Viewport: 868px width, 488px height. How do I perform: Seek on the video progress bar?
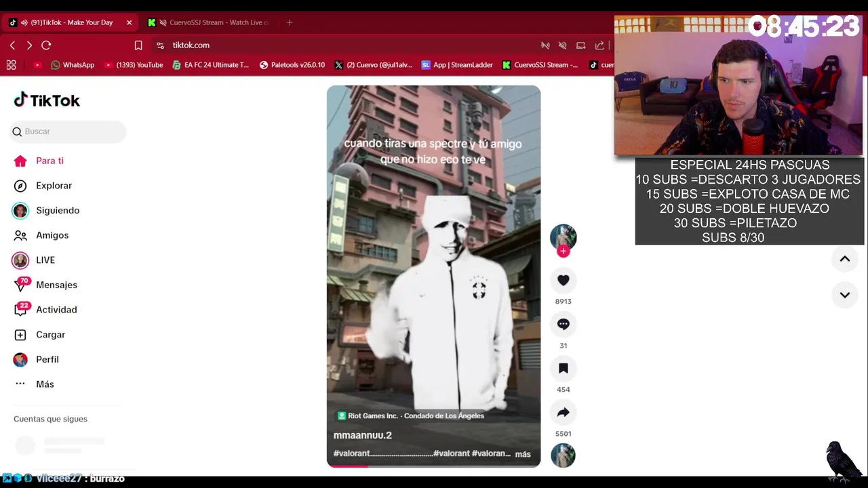[x=433, y=466]
